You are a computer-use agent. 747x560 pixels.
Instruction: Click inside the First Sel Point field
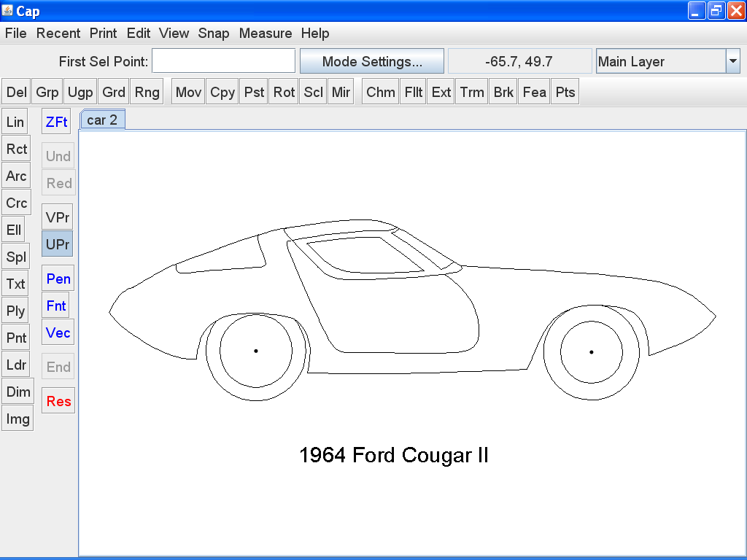point(223,61)
